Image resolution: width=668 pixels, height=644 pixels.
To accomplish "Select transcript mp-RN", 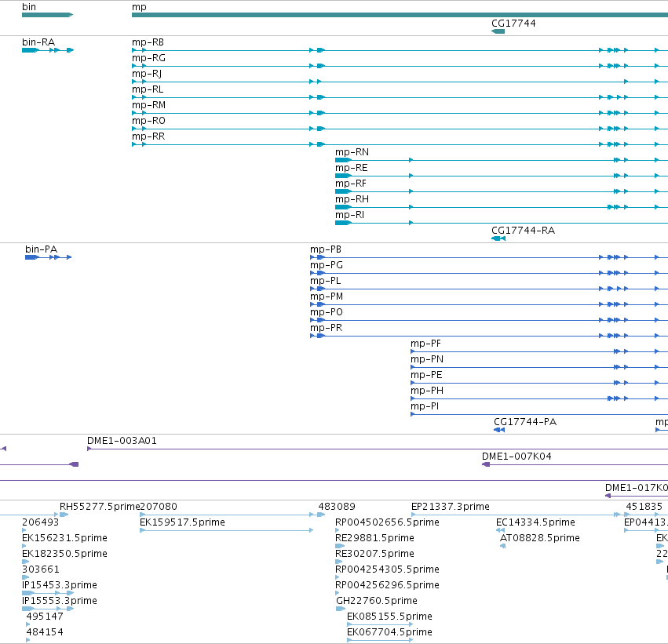I will [502, 160].
